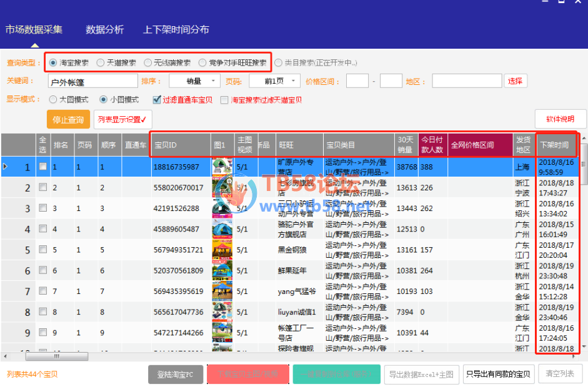Click scroll-up arrow of table scrollbar
This screenshot has height=387, width=588.
[x=584, y=138]
